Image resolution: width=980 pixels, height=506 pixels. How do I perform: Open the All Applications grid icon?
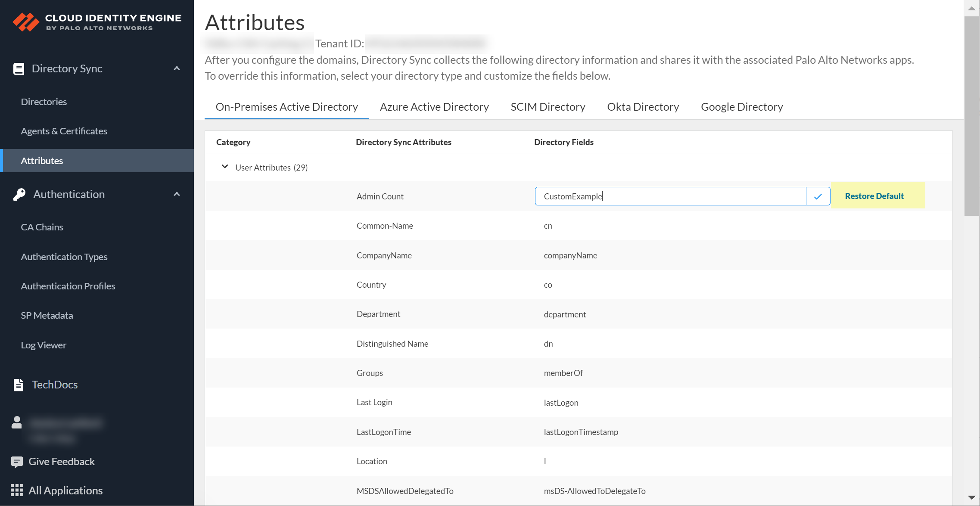17,490
